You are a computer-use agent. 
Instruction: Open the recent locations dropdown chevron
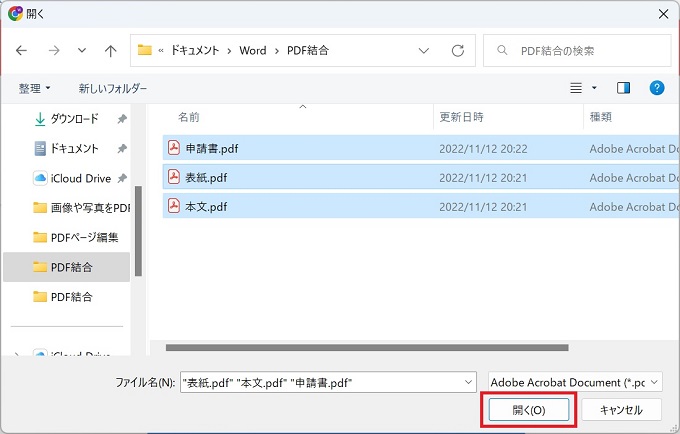click(x=82, y=50)
